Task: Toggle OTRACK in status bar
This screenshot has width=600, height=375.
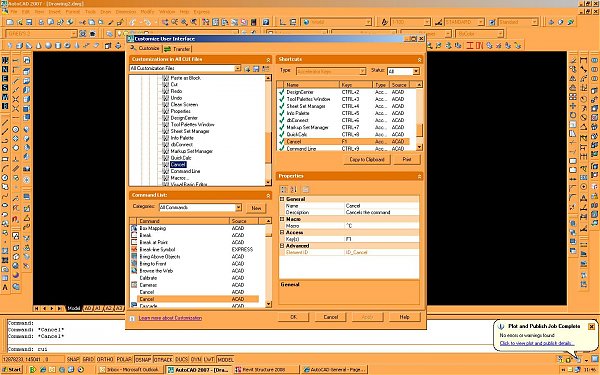Action: (x=163, y=359)
